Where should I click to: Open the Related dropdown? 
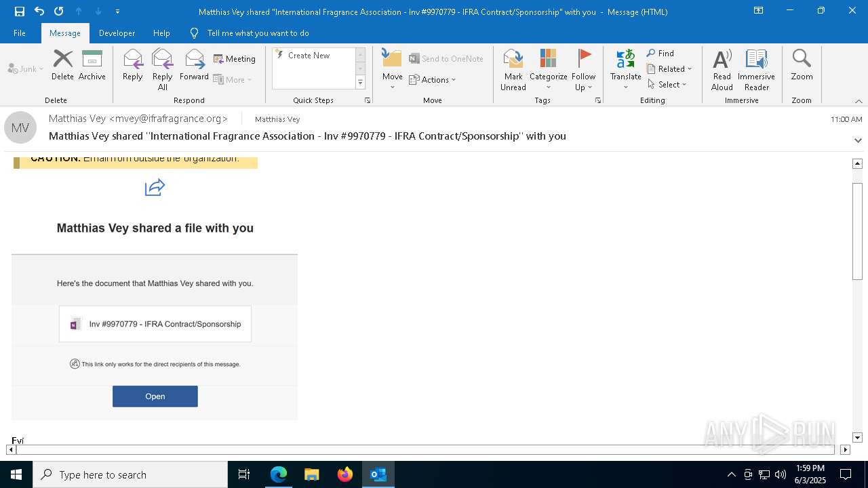(669, 69)
